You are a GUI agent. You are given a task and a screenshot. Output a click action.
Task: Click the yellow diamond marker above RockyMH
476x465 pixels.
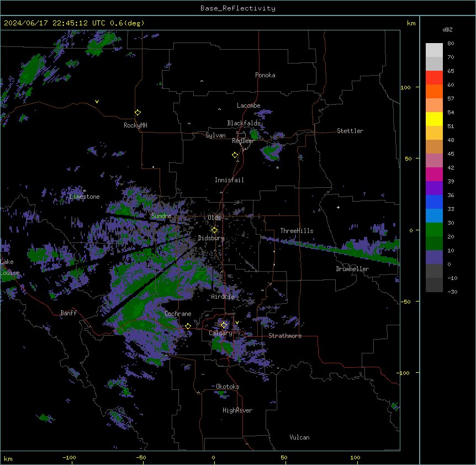(137, 113)
